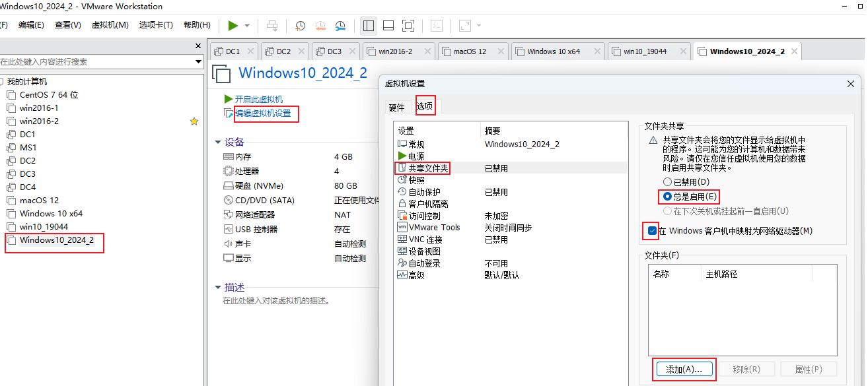Click the 开启此虚拟机 link
868x386 pixels.
coord(258,99)
